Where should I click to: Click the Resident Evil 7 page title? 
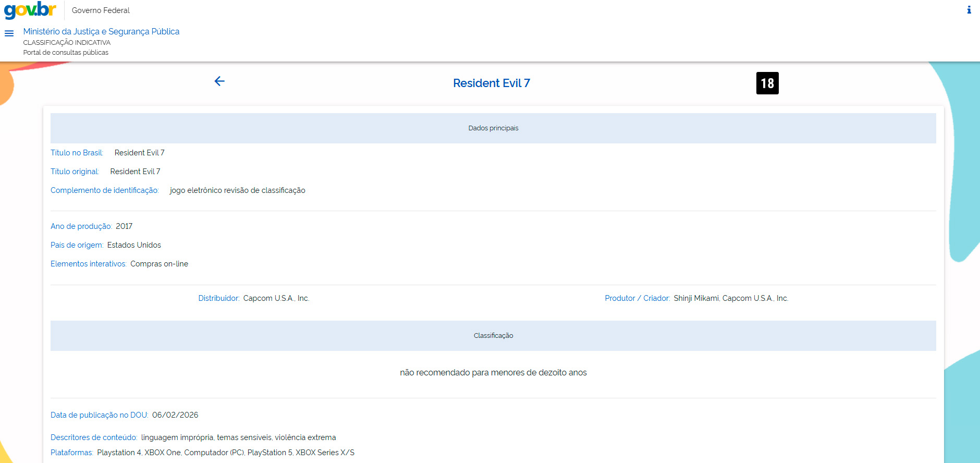pyautogui.click(x=491, y=83)
